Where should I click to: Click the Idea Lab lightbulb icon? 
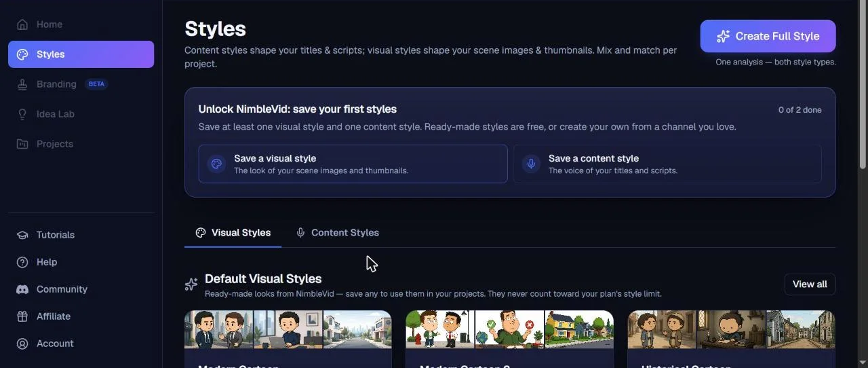click(22, 114)
